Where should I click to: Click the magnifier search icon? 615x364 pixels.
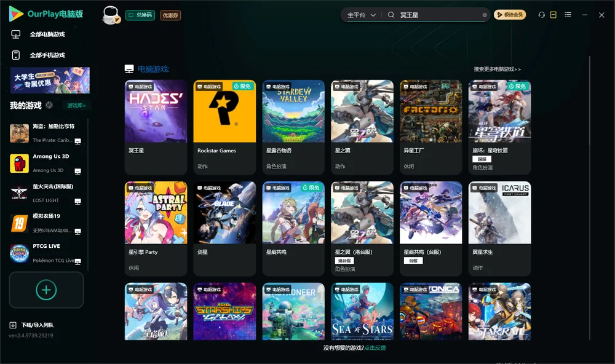pyautogui.click(x=391, y=15)
